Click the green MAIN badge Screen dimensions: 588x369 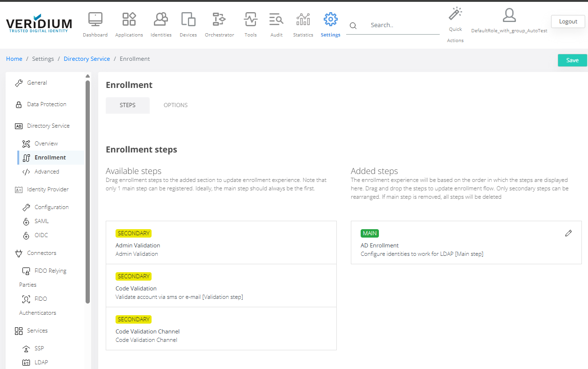(x=370, y=233)
